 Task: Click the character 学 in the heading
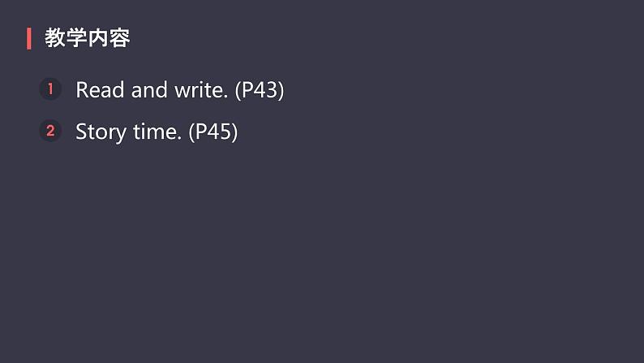(x=76, y=38)
